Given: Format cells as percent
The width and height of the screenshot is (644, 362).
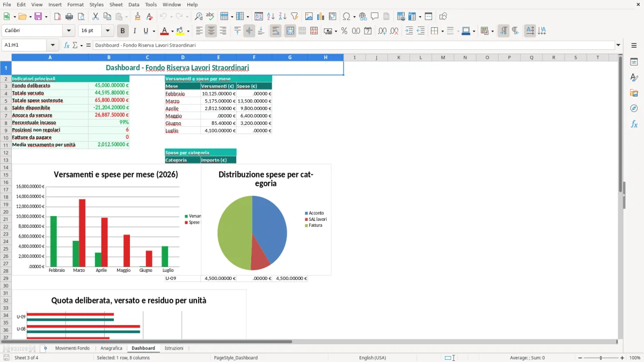Looking at the screenshot, I should coord(344,31).
